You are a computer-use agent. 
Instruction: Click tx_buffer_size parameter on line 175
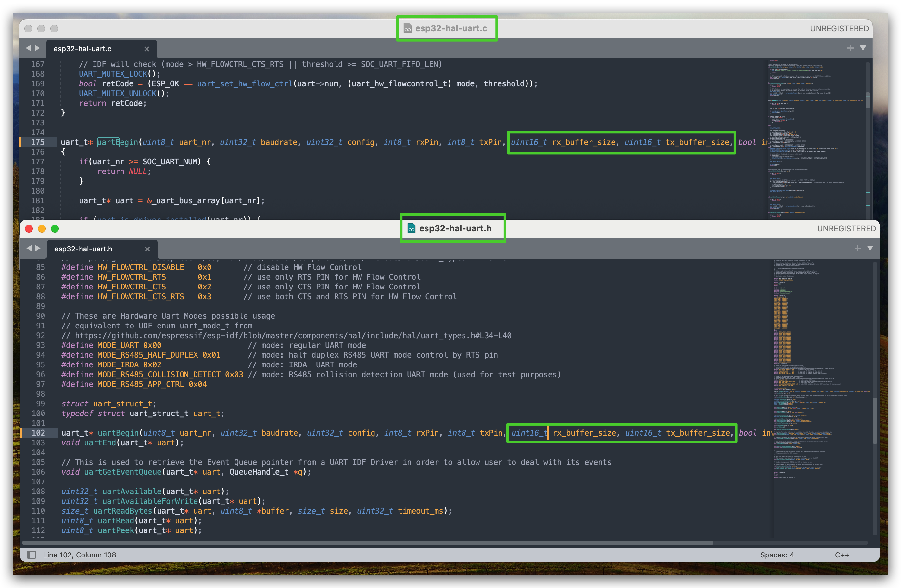[697, 142]
